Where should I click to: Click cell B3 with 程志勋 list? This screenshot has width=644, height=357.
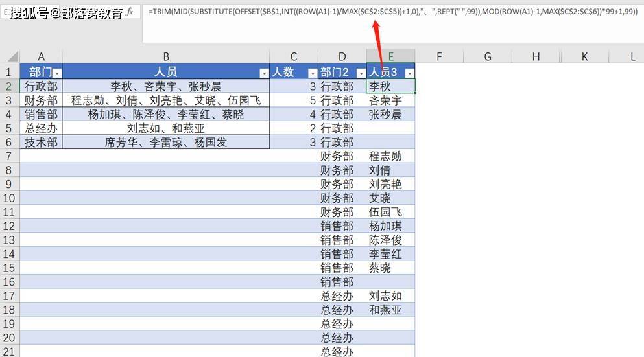[165, 100]
